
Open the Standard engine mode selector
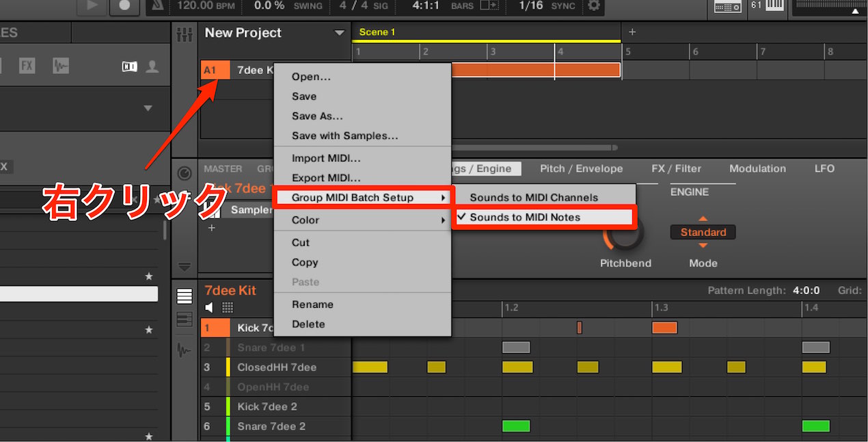[x=703, y=233]
